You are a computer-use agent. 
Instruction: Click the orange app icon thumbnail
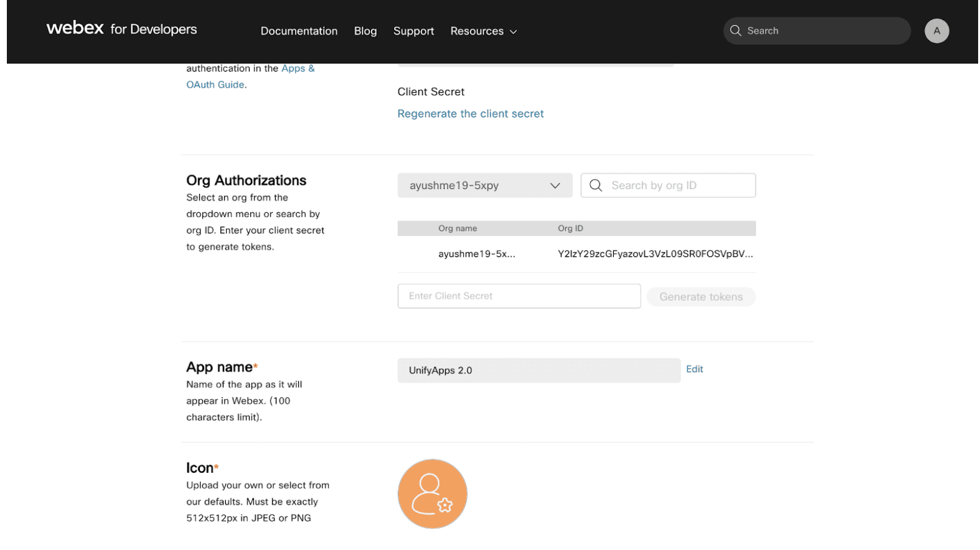432,494
